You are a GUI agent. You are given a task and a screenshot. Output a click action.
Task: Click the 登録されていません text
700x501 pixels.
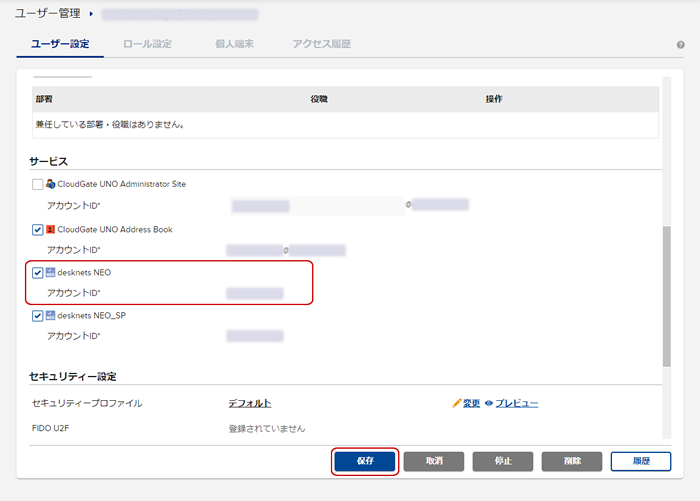[267, 429]
